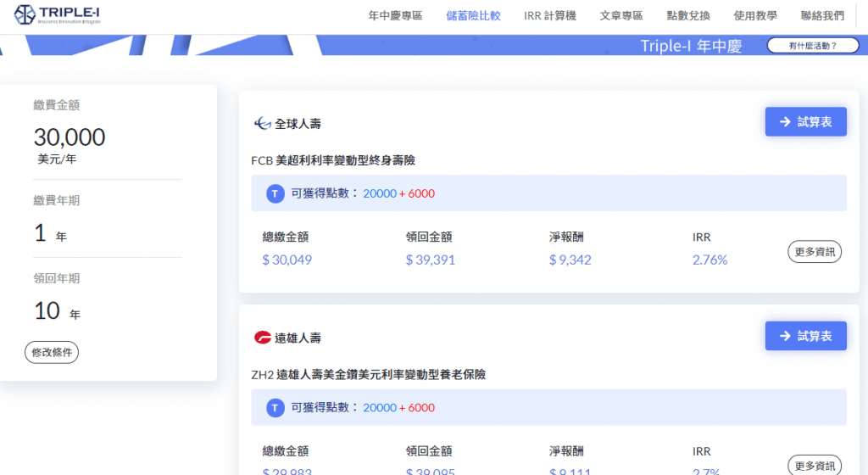Go to 文章專區 in navigation
Viewport: 868px width, 475px height.
(621, 16)
